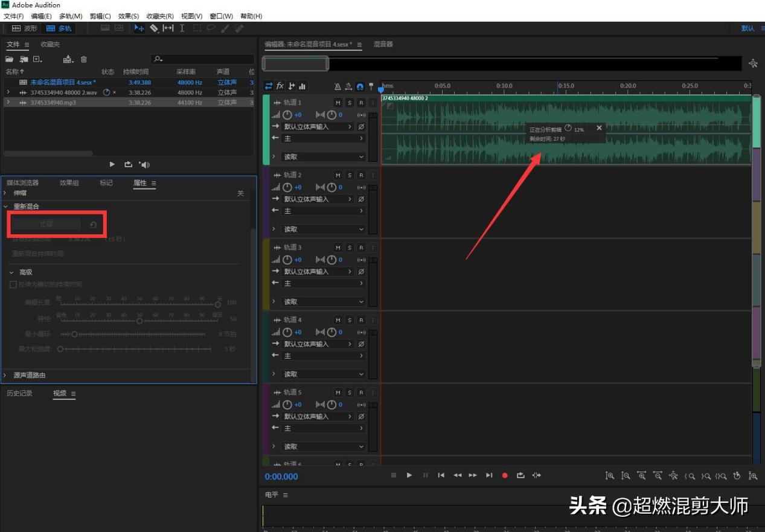Click the 0:00.000 timecode display
The width and height of the screenshot is (765, 532).
click(281, 476)
